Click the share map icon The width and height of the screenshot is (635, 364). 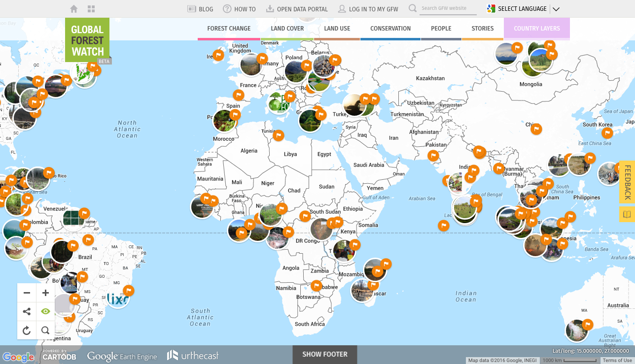click(x=27, y=311)
